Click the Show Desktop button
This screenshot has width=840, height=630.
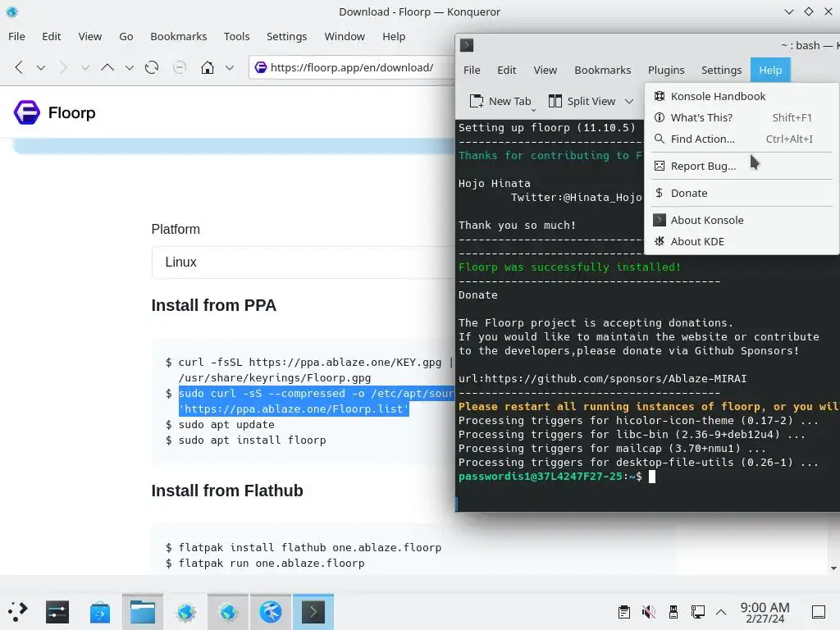click(819, 612)
